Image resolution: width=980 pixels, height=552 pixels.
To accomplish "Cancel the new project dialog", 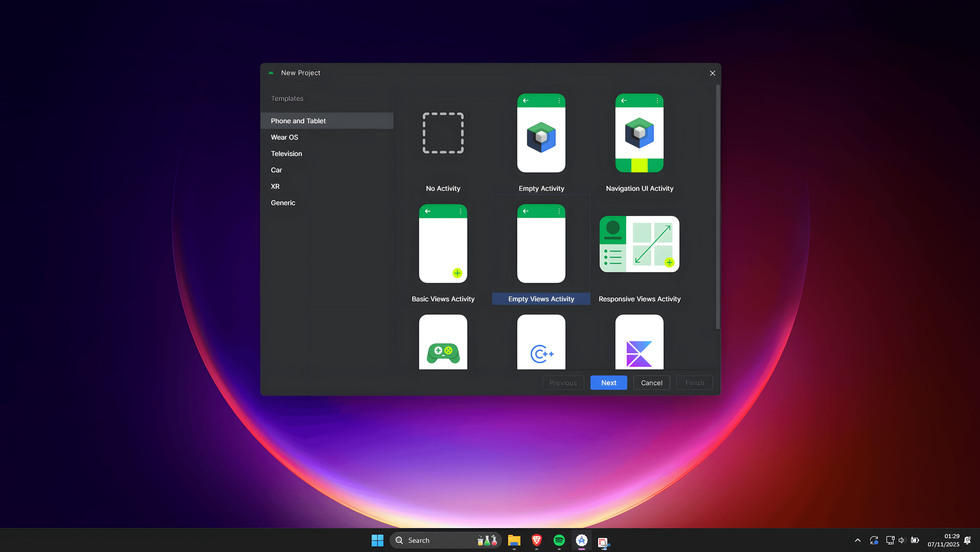I will click(651, 383).
